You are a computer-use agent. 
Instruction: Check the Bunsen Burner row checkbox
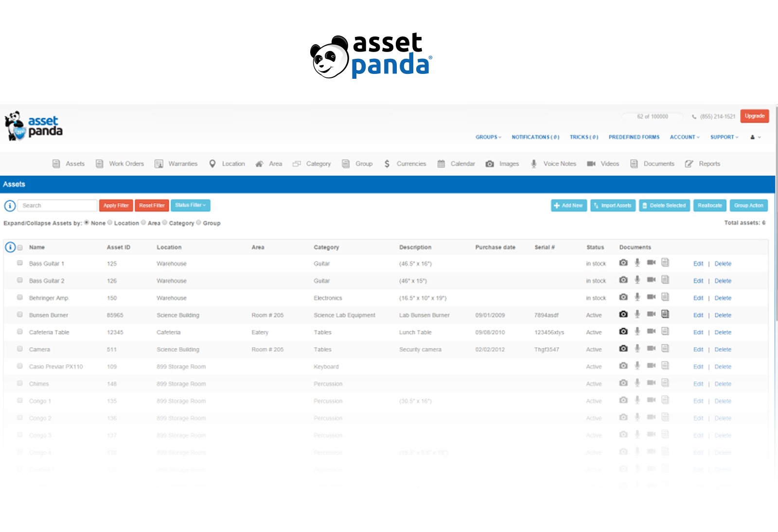pyautogui.click(x=20, y=315)
